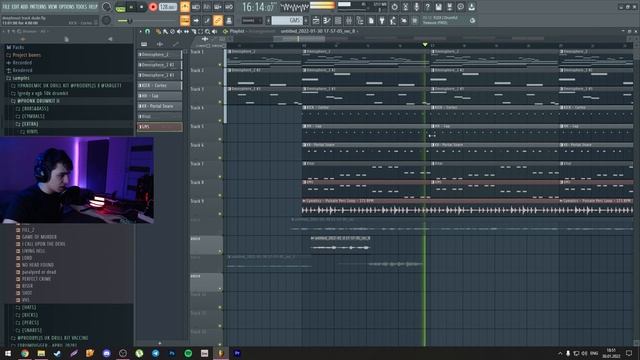
Task: Click the tempo field showing 128
Action: [x=167, y=7]
